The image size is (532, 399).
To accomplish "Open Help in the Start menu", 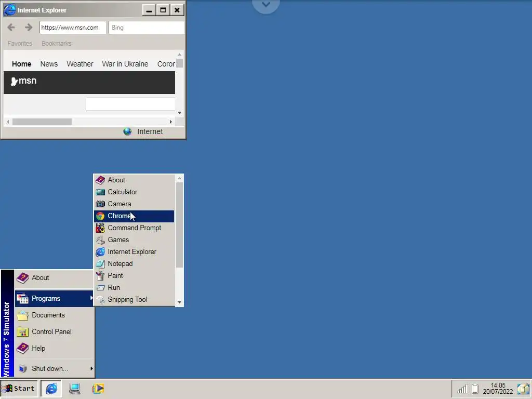I will tap(54, 349).
